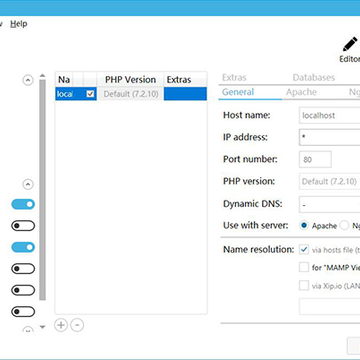Image resolution: width=360 pixels, height=360 pixels.
Task: Toggle the off switch between blue switches
Action: (23, 226)
